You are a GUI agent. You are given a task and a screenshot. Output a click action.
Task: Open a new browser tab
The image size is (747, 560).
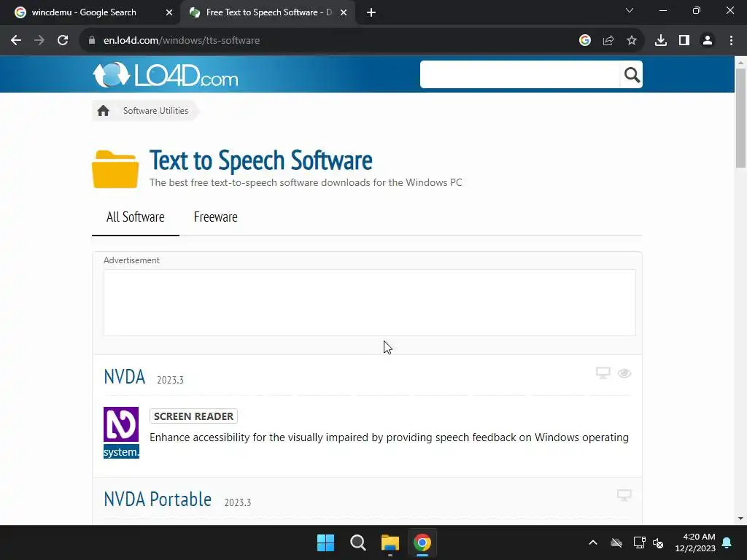point(371,12)
